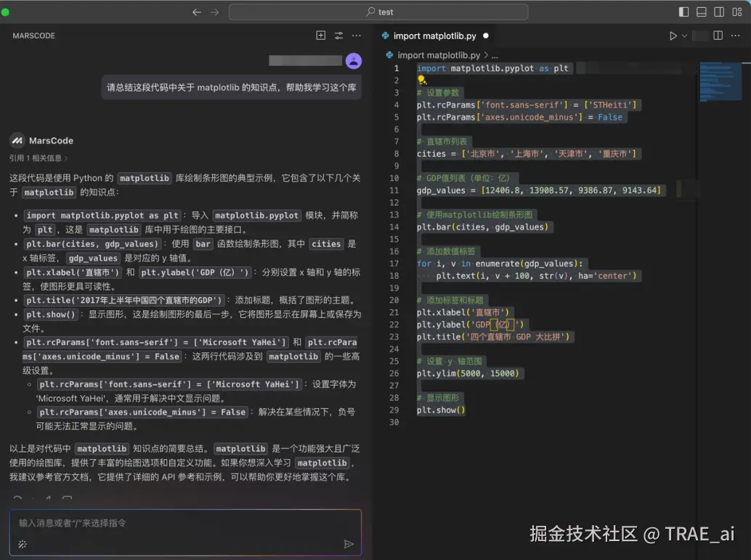The width and height of the screenshot is (751, 560).
Task: Open MARSCODE panel more options ellipsis
Action: (356, 35)
